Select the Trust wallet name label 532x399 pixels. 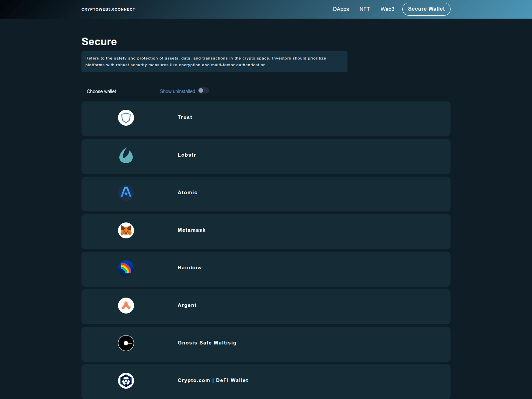tap(185, 117)
